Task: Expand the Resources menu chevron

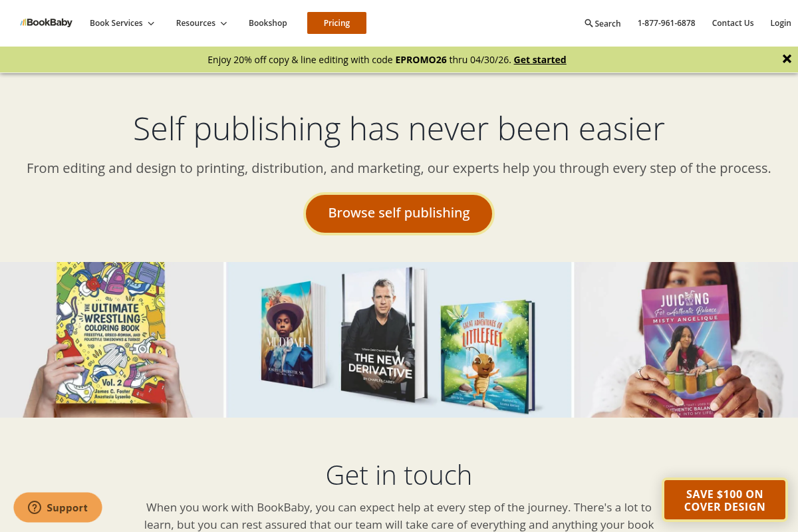Action: [223, 23]
